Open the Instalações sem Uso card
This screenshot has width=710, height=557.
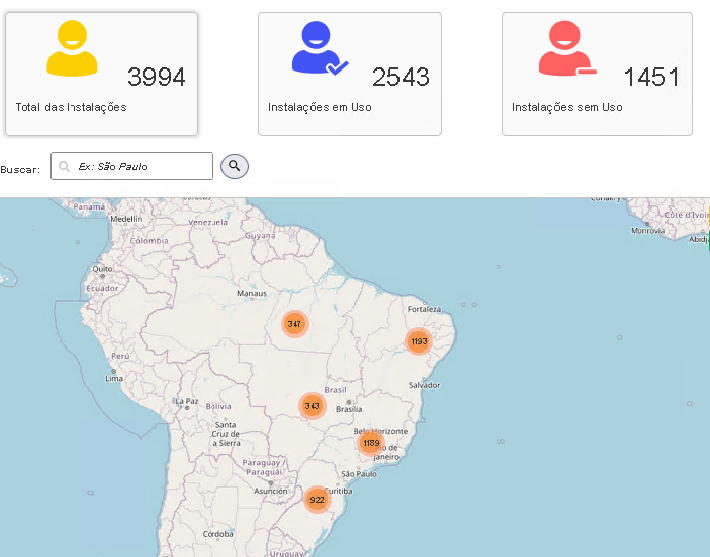(x=597, y=74)
